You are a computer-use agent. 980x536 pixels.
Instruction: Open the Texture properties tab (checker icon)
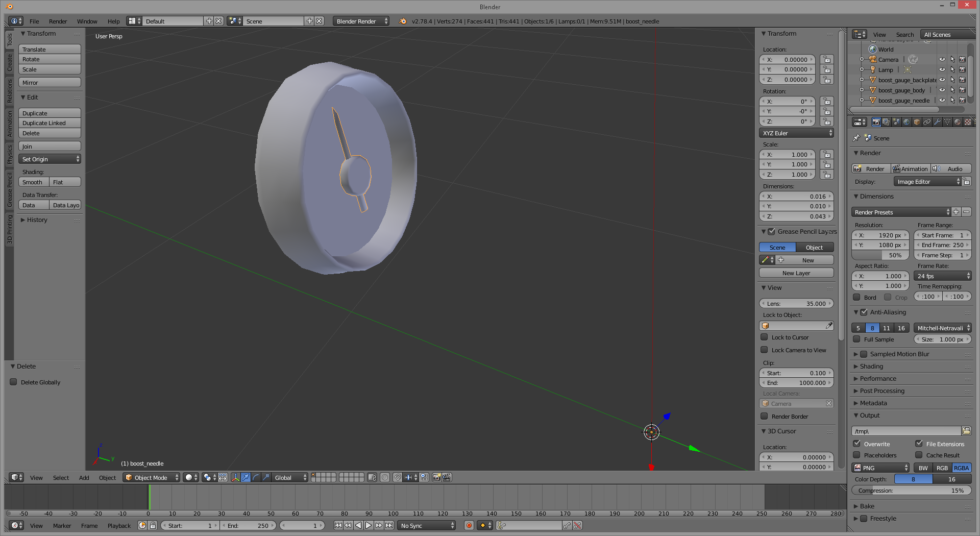pos(968,122)
